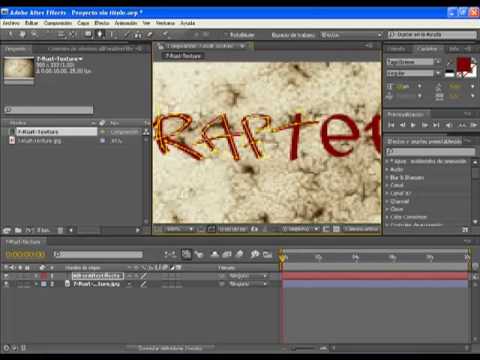Jump to first frame in Preview panel

pos(391,125)
